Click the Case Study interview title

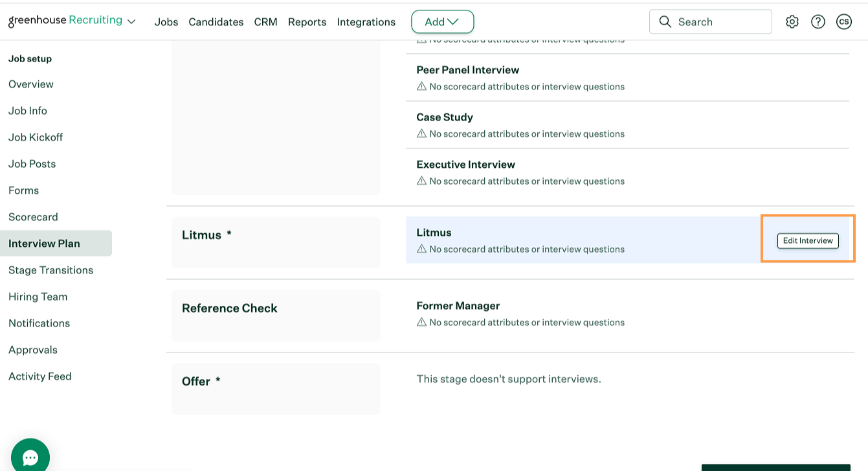(x=445, y=117)
